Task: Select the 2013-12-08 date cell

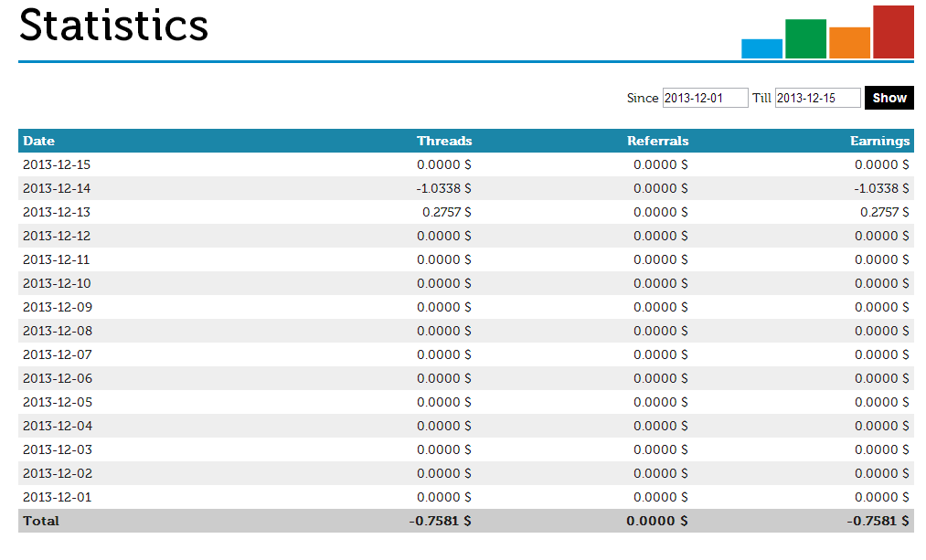Action: [x=58, y=331]
